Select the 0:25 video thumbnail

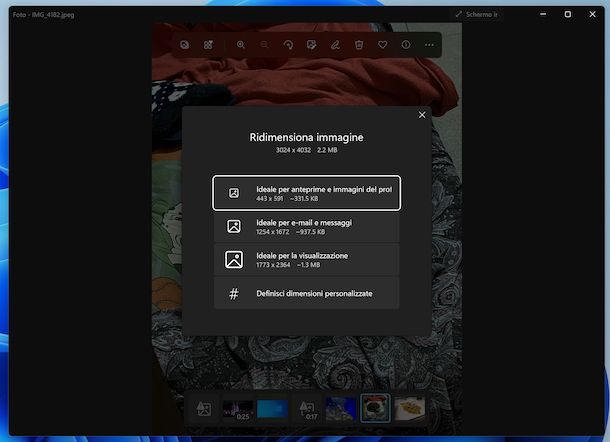(x=237, y=408)
